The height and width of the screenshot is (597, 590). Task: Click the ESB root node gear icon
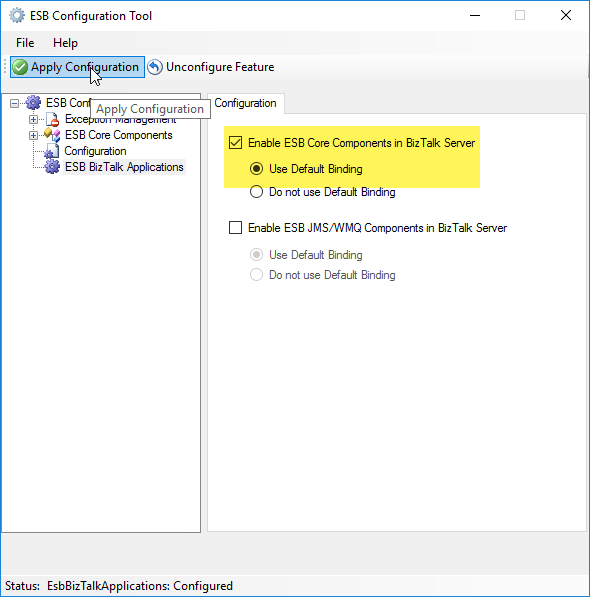tap(33, 103)
